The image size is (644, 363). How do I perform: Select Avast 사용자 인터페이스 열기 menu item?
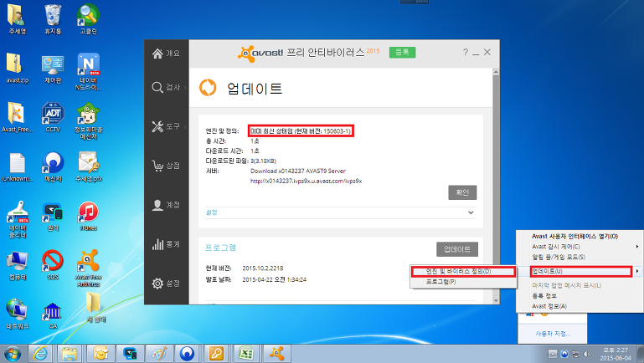[x=580, y=236]
